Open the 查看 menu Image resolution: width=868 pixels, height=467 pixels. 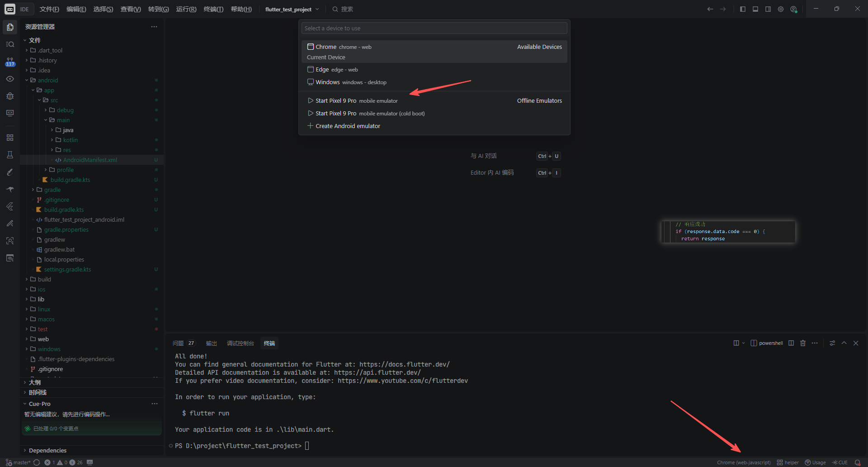pyautogui.click(x=131, y=9)
